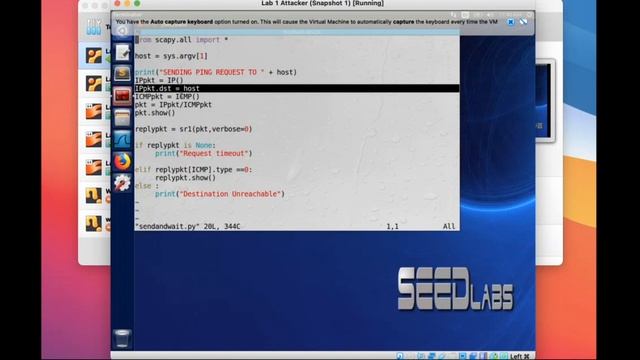Select the fourth VM entry in VirtualBox Manager
Image resolution: width=640 pixels, height=360 pixels.
point(95,140)
